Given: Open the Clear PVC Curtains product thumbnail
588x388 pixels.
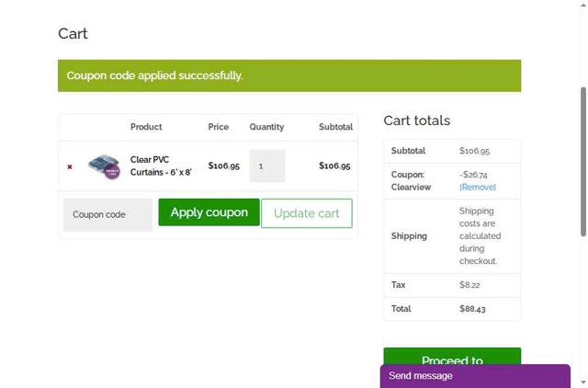Looking at the screenshot, I should [104, 166].
